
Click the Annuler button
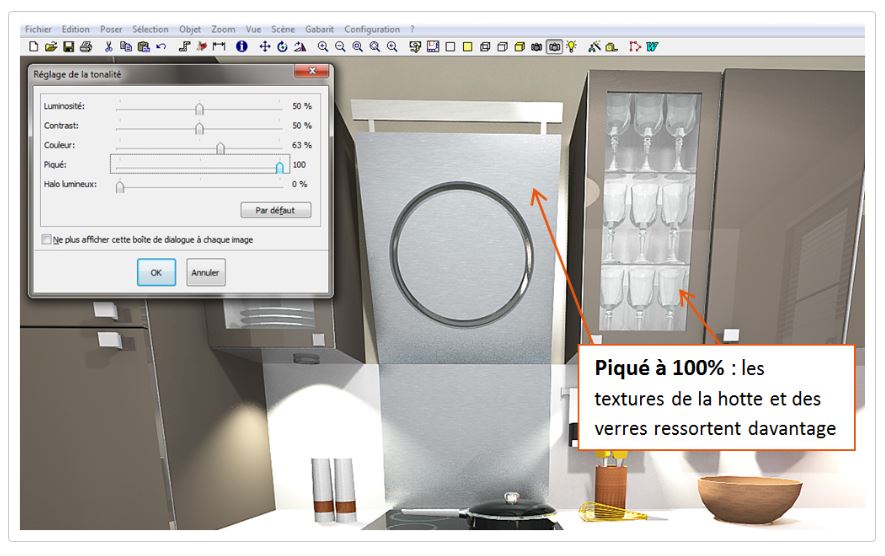click(206, 272)
